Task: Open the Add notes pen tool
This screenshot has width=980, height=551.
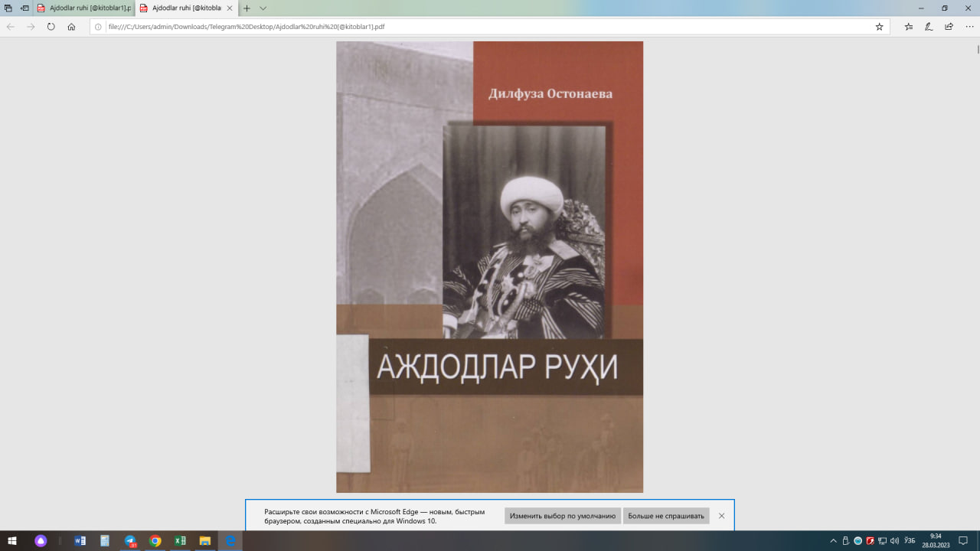Action: tap(929, 27)
